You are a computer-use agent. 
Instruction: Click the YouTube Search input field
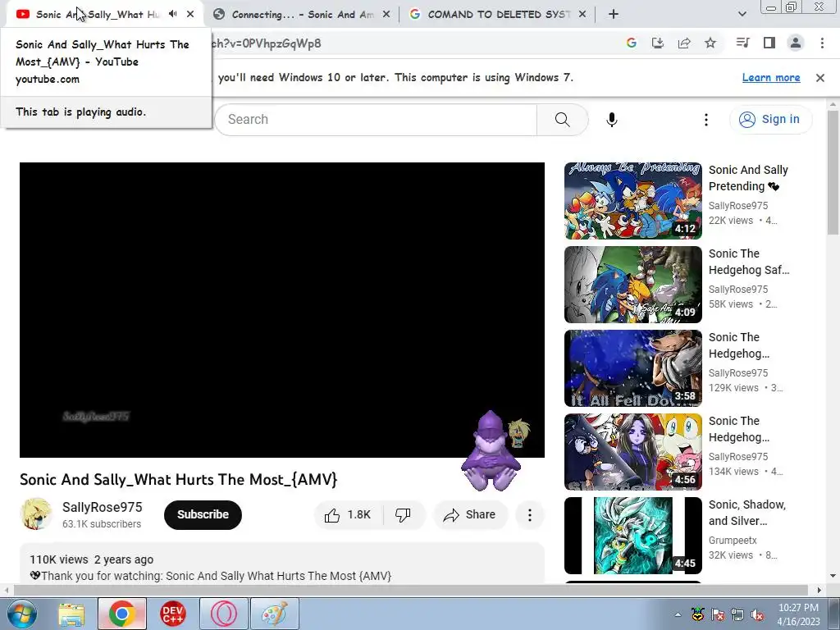point(376,120)
